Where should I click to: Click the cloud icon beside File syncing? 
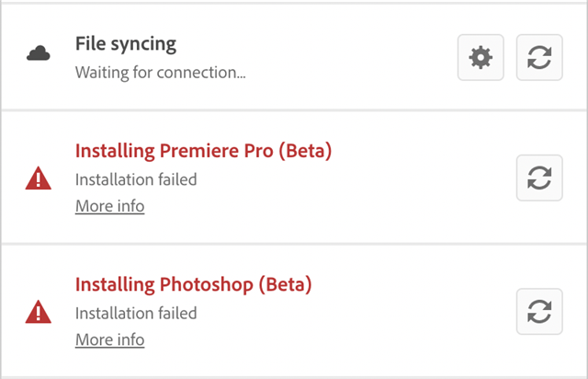39,53
